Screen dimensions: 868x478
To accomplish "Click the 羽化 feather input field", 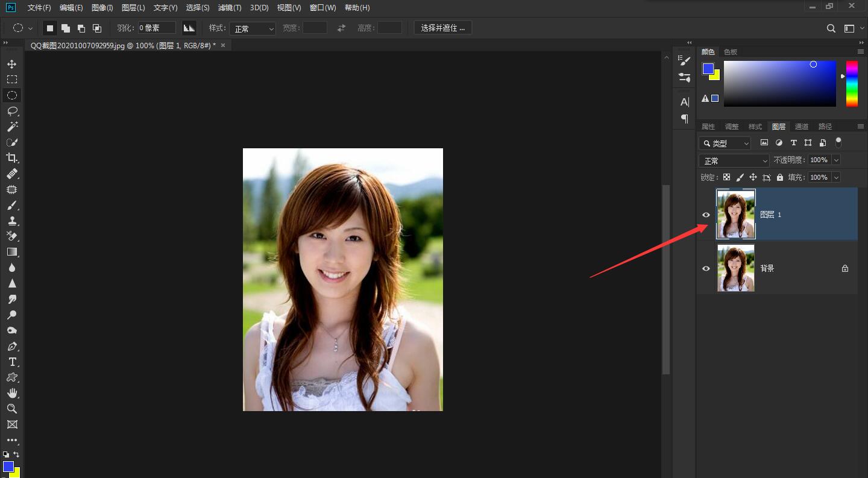I will [157, 28].
